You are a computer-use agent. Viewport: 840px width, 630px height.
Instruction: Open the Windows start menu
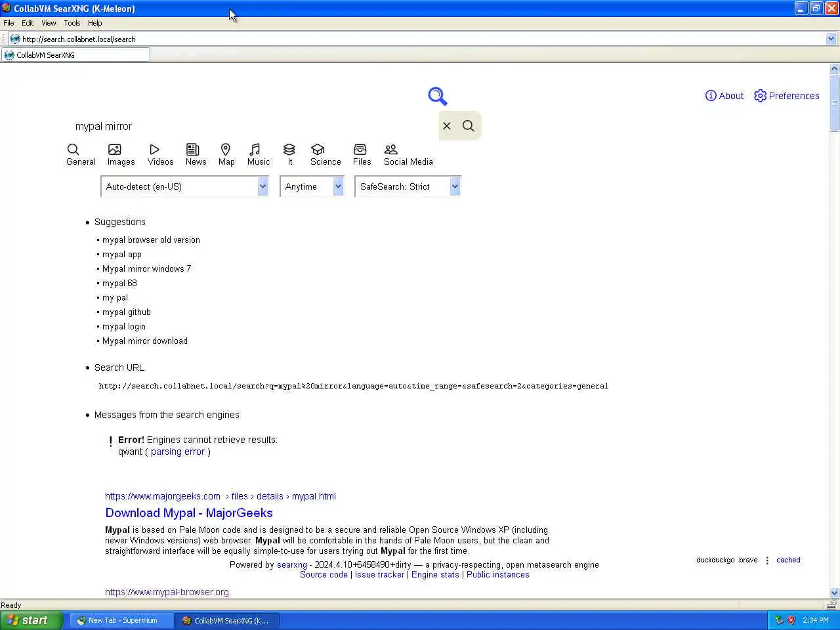pos(31,620)
